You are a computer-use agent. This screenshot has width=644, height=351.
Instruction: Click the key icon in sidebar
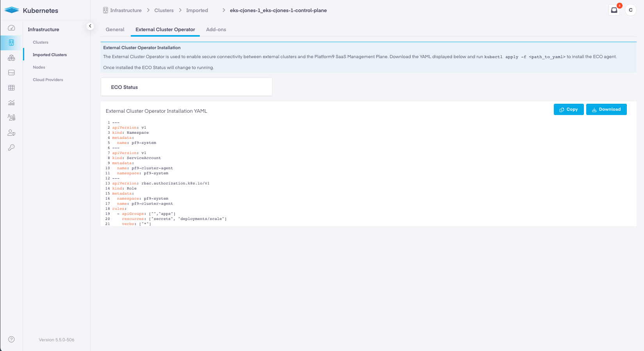pyautogui.click(x=11, y=147)
